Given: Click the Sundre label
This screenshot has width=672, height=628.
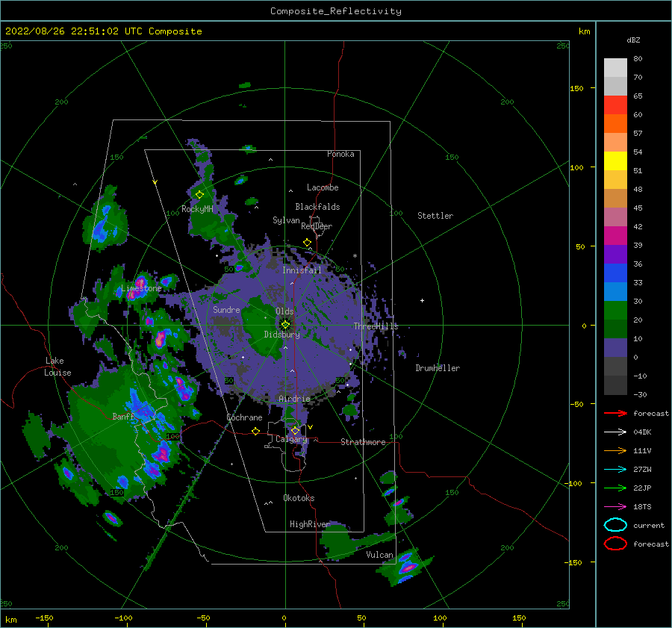Looking at the screenshot, I should click(226, 309).
